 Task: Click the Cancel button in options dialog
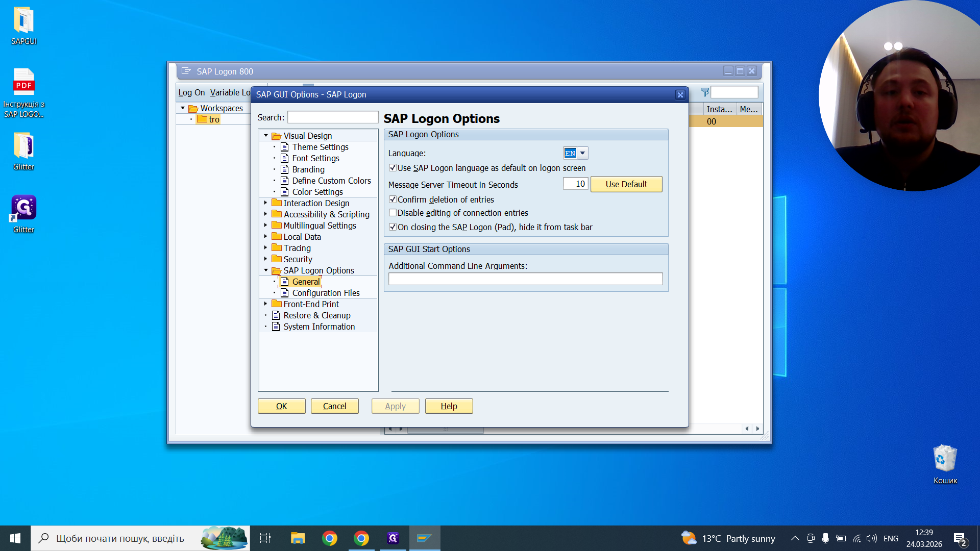tap(334, 406)
